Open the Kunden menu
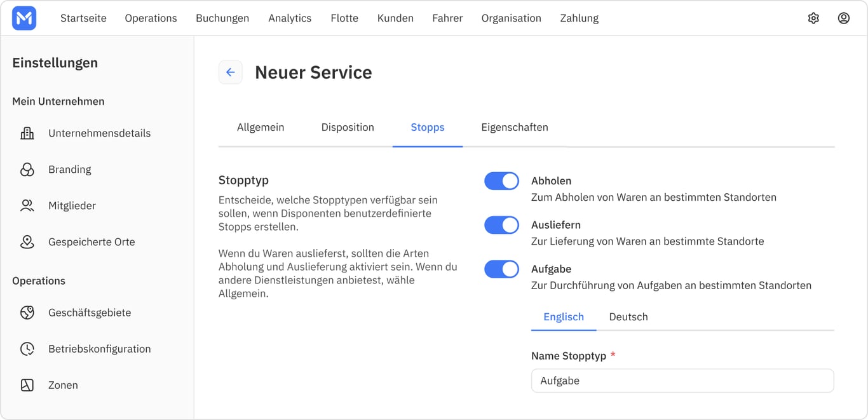Screen dimensions: 868x420 click(x=395, y=18)
